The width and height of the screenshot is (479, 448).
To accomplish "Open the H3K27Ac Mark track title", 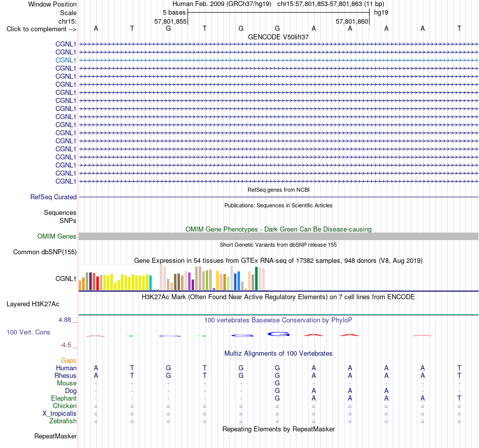I will point(278,297).
